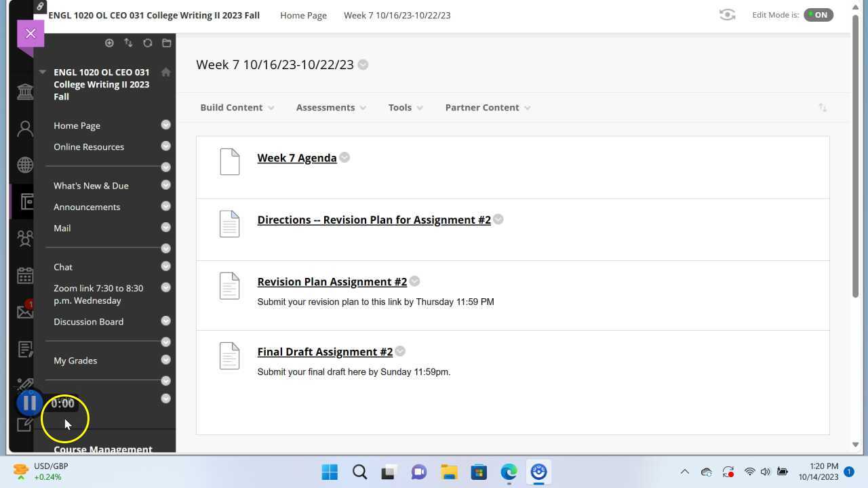The width and height of the screenshot is (868, 488).
Task: Open course menu folder view icon
Action: click(x=166, y=43)
